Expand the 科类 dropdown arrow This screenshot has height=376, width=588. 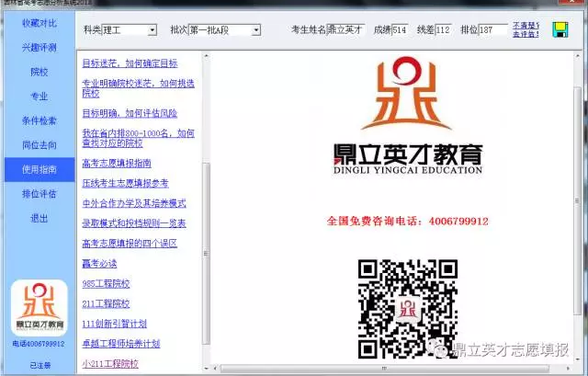[152, 30]
